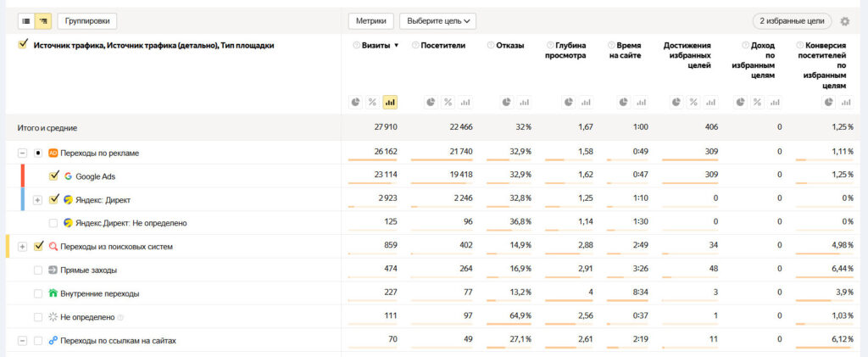The width and height of the screenshot is (868, 357).
Task: Show percent mode for Посетители column
Action: point(448,102)
